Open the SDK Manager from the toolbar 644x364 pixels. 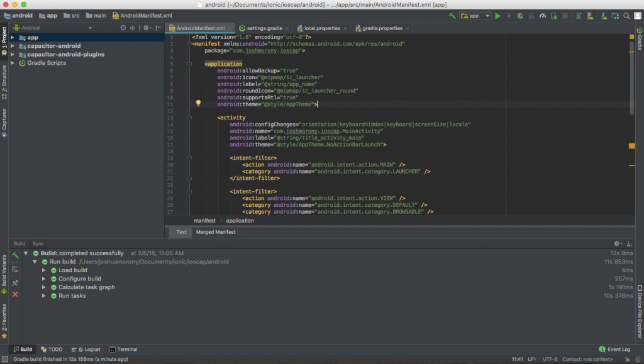[x=604, y=15]
